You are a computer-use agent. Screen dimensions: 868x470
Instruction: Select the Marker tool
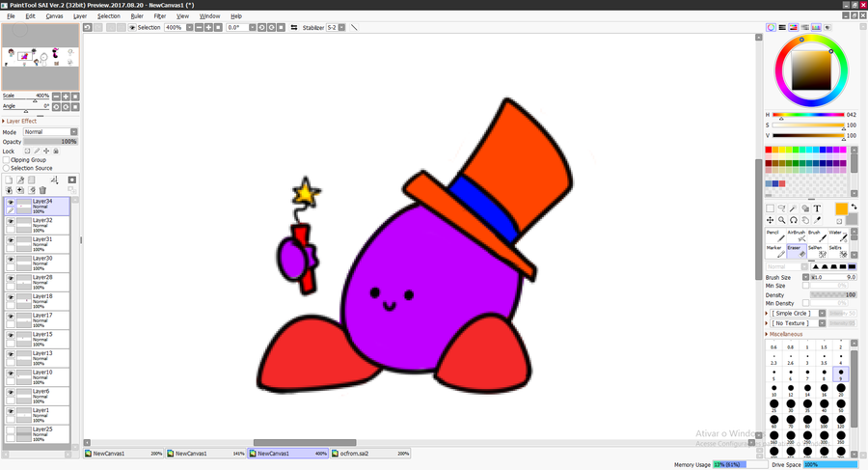775,251
